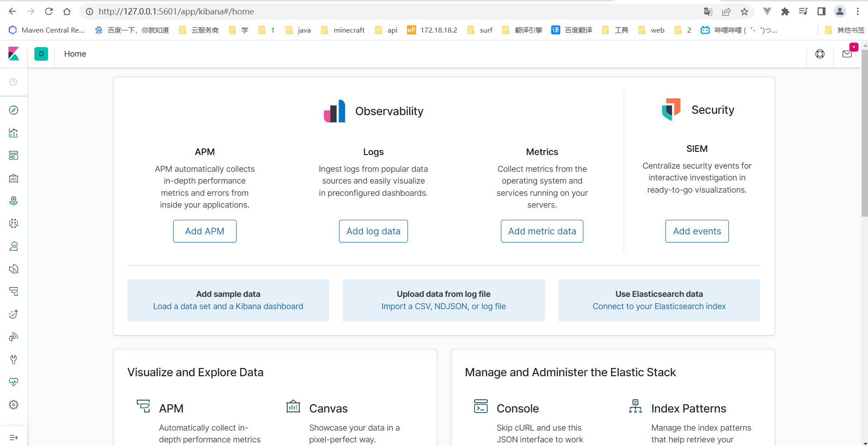868x446 pixels.
Task: Open the share page icon
Action: click(x=727, y=11)
